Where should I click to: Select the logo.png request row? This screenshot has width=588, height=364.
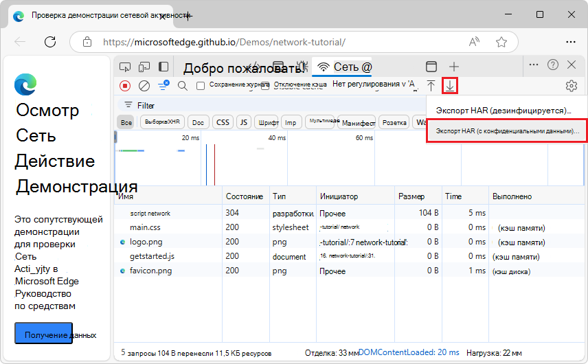pyautogui.click(x=349, y=242)
